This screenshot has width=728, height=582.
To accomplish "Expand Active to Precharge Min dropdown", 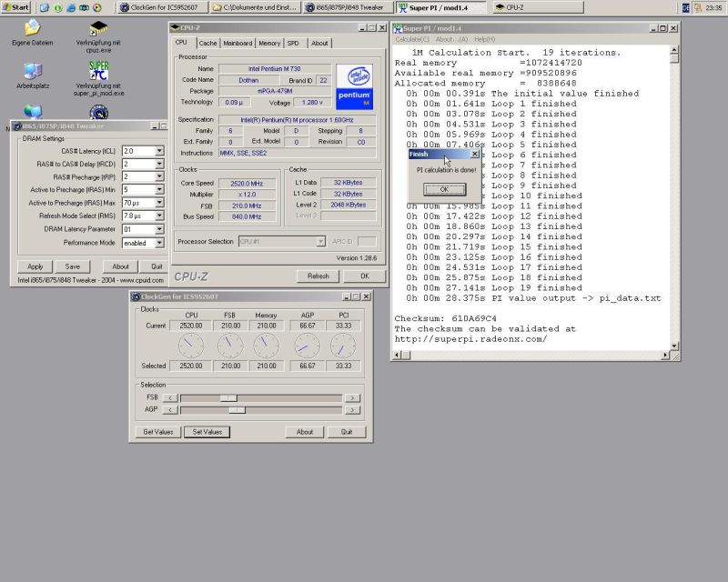I will (159, 189).
